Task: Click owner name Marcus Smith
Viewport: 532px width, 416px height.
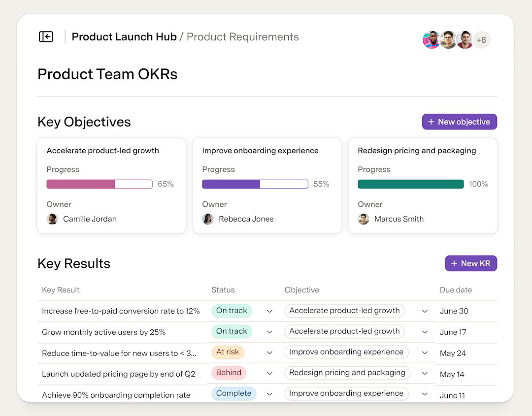Action: point(399,219)
